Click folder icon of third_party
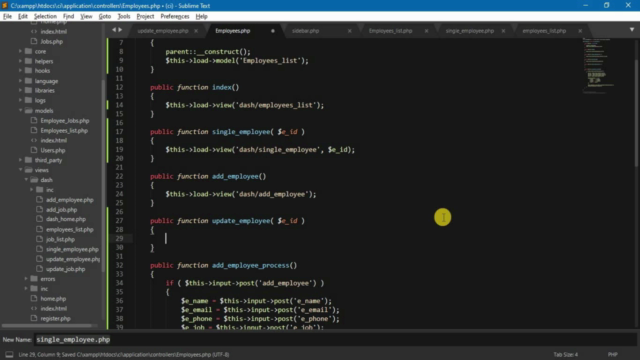The image size is (640, 360). (x=28, y=160)
